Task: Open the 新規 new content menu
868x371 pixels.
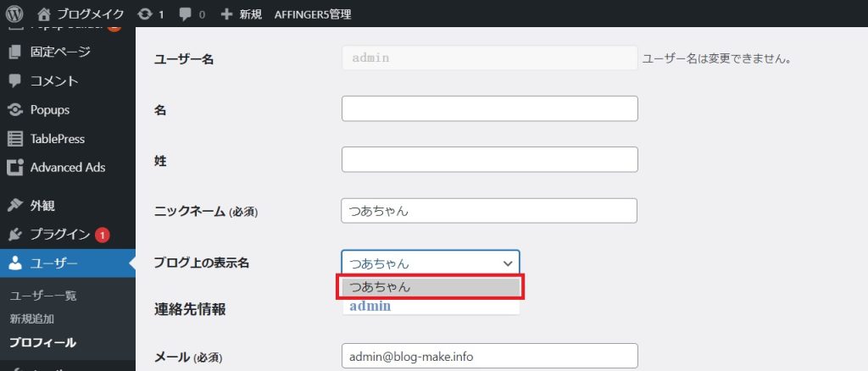Action: pos(250,14)
